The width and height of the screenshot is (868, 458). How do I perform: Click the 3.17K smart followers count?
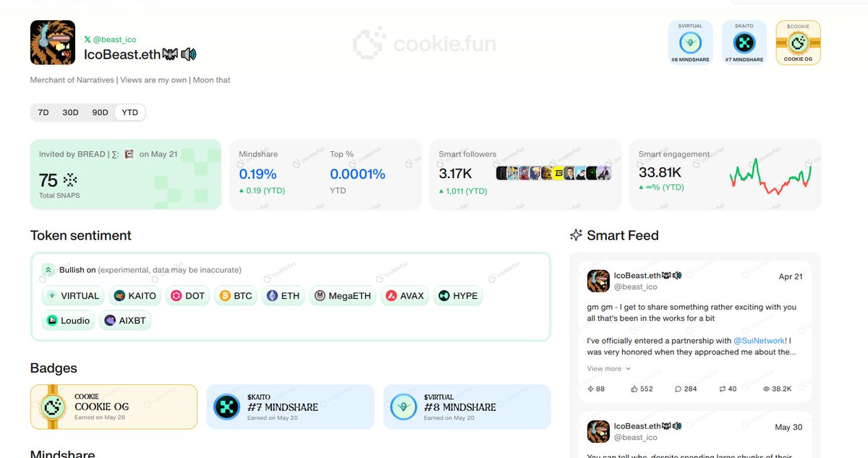(x=455, y=174)
